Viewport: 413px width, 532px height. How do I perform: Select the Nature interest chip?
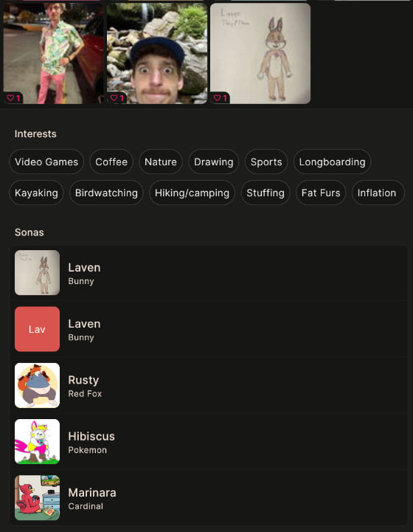point(161,162)
